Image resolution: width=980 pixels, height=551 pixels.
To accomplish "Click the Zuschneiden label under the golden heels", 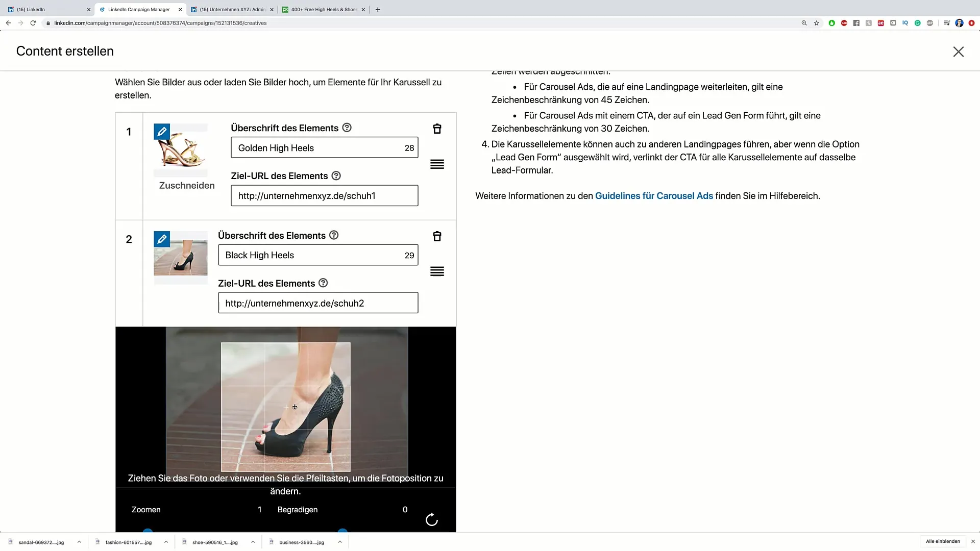I will click(187, 185).
